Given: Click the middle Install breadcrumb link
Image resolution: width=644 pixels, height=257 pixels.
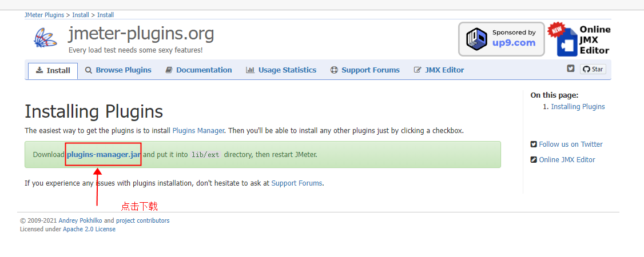Looking at the screenshot, I should [x=81, y=15].
